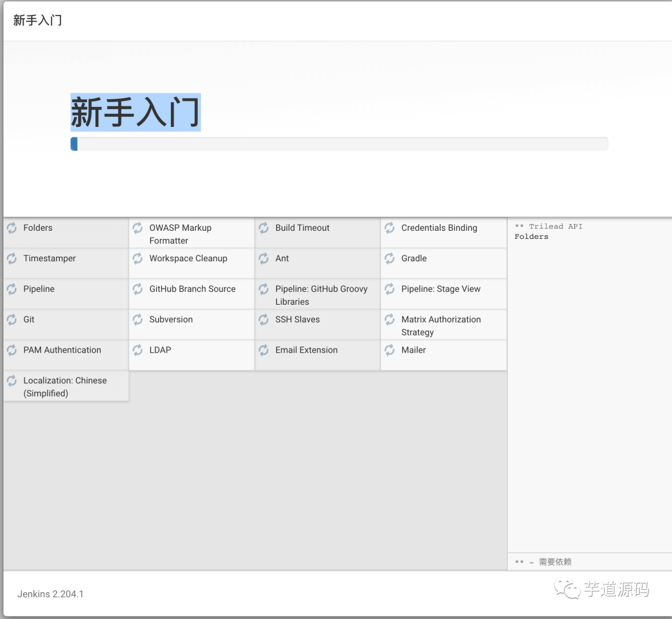Image resolution: width=672 pixels, height=619 pixels.
Task: Click the Gradle spinner icon
Action: tap(390, 258)
